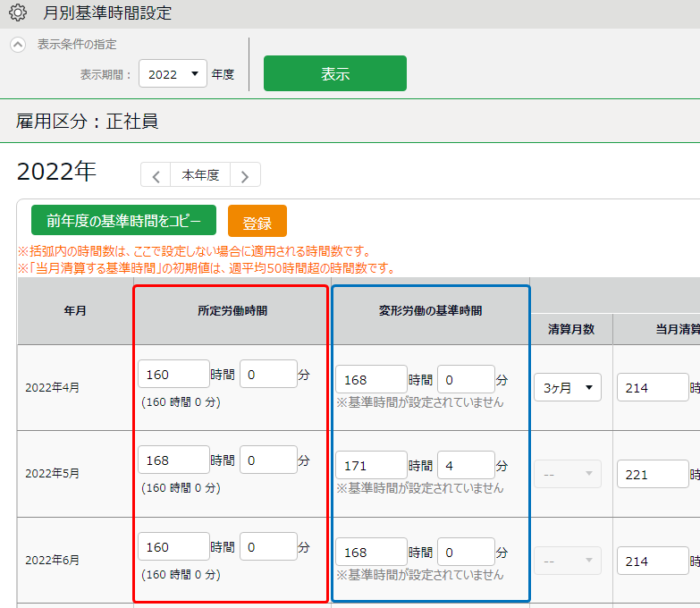Click 基準時間が設定されていません warning in 2022年6月 row

click(x=419, y=575)
